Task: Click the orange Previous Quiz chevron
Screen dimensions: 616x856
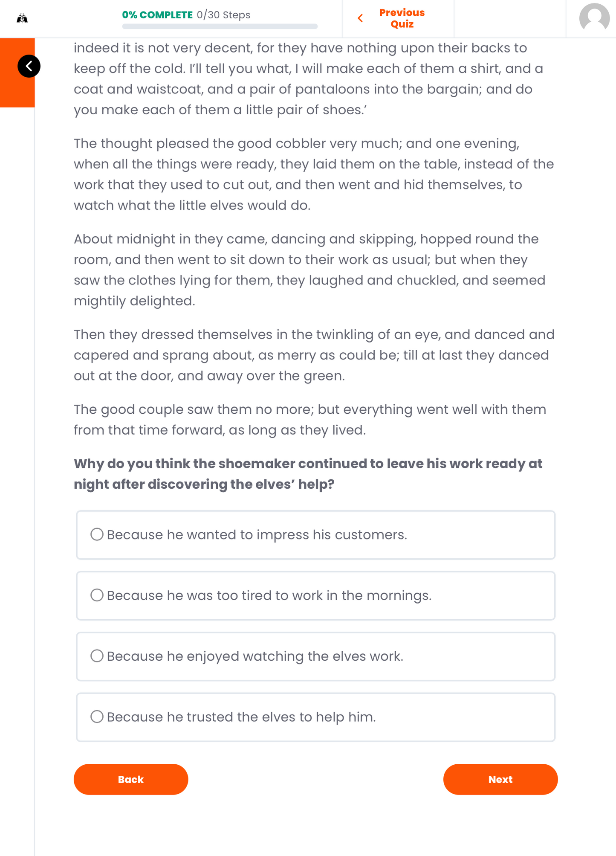Action: tap(360, 18)
